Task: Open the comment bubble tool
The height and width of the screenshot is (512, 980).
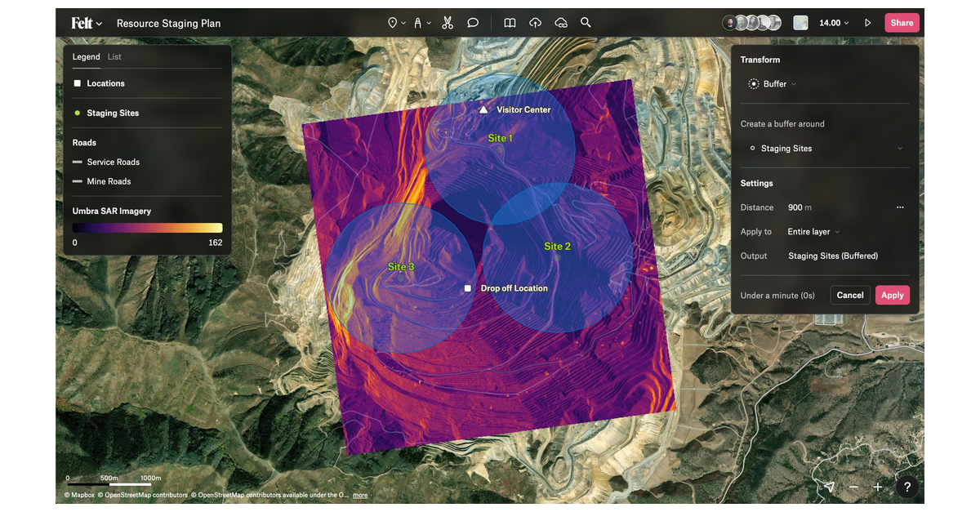Action: tap(473, 23)
